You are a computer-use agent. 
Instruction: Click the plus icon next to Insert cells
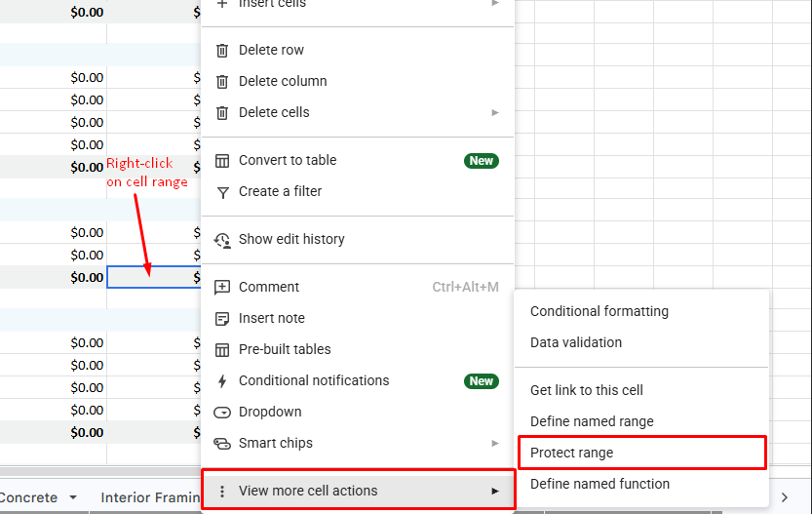222,4
